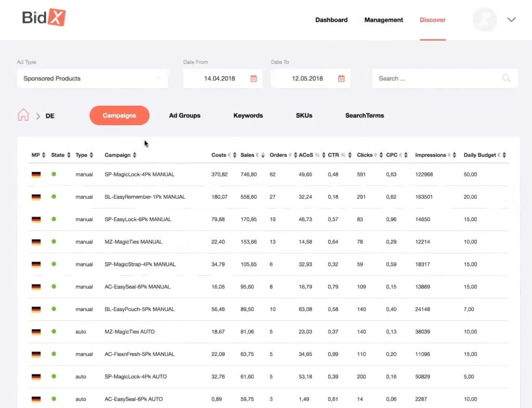Open the Dashboard menu item
Image resolution: width=532 pixels, height=408 pixels.
331,20
